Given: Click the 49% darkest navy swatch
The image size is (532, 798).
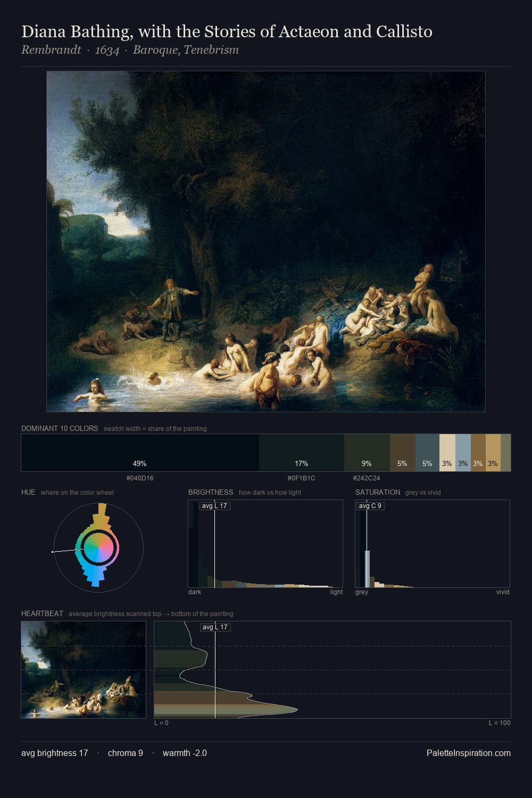Looking at the screenshot, I should click(140, 453).
